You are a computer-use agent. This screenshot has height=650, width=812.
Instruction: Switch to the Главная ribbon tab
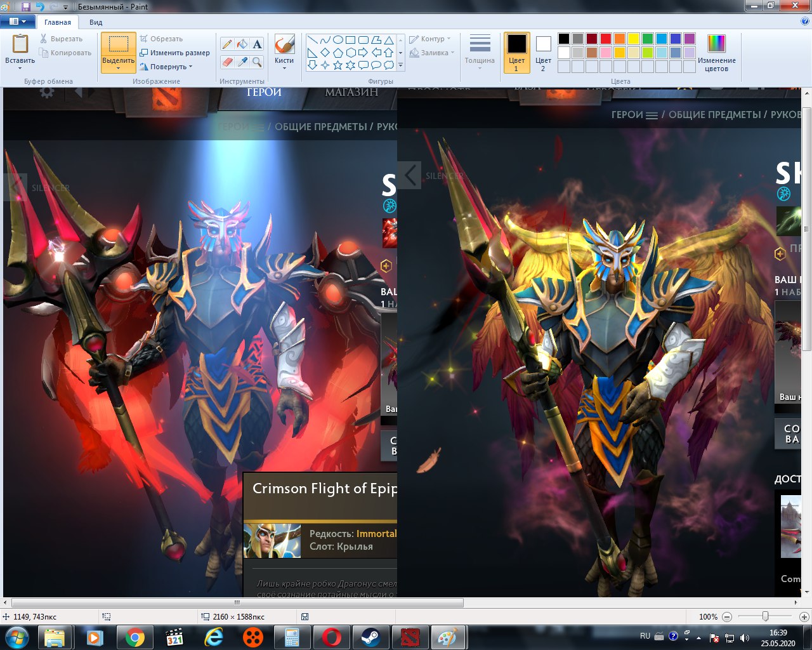click(x=58, y=22)
